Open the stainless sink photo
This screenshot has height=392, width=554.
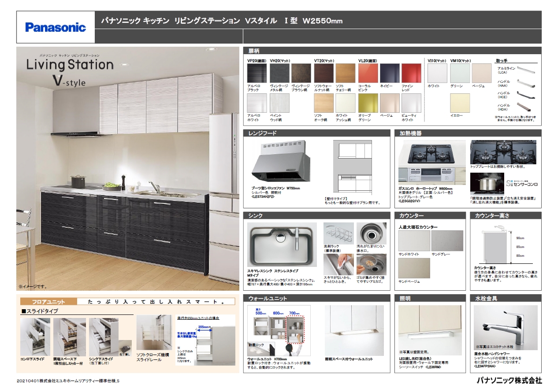tap(282, 245)
